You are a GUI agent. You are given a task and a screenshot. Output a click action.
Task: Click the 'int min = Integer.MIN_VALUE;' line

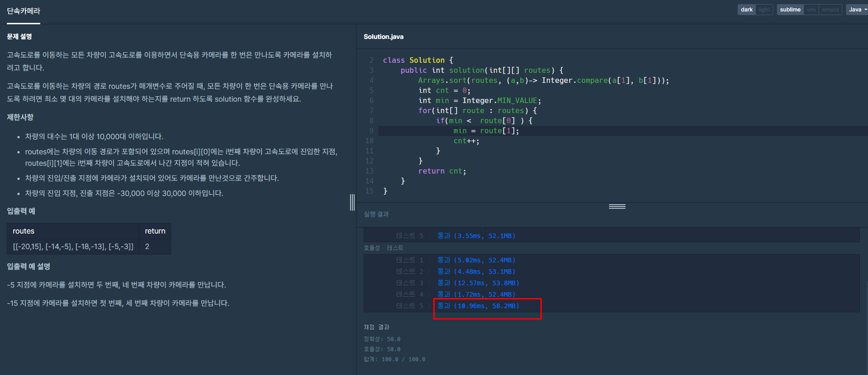[x=480, y=101]
